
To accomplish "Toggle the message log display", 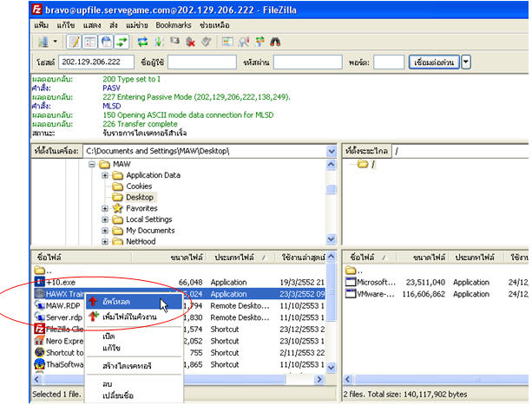I will (74, 42).
